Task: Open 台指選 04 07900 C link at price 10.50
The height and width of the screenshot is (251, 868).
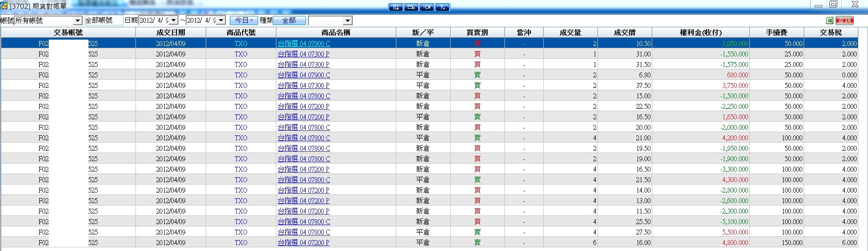Action: click(304, 43)
